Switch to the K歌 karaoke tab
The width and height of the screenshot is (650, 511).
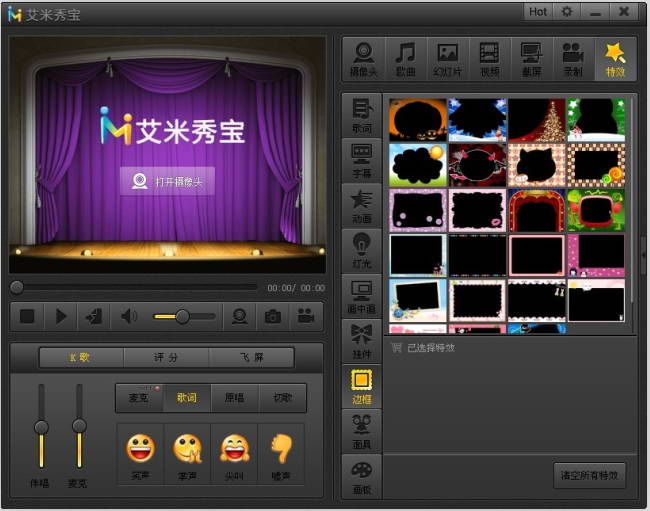81,358
